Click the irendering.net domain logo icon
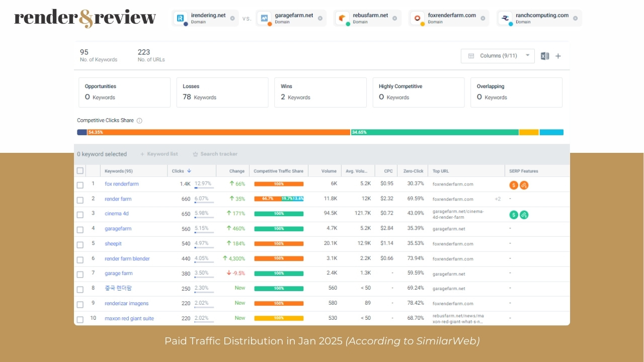This screenshot has height=362, width=644. [180, 18]
